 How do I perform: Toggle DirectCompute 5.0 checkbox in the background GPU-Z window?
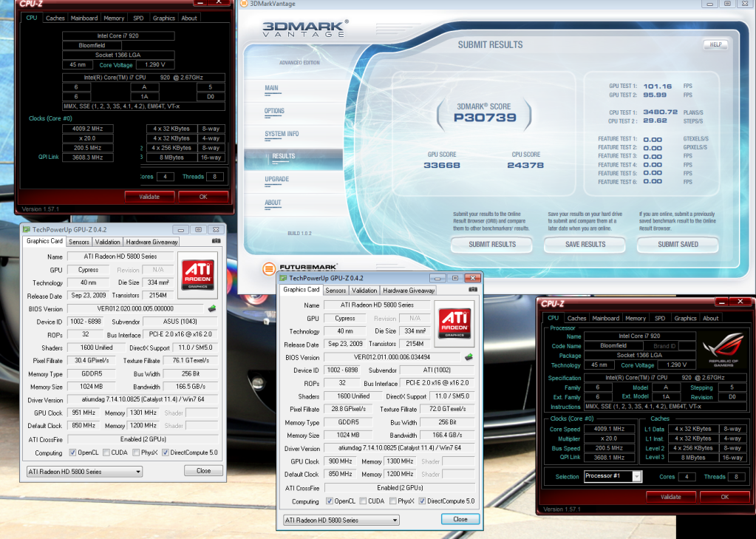[165, 452]
